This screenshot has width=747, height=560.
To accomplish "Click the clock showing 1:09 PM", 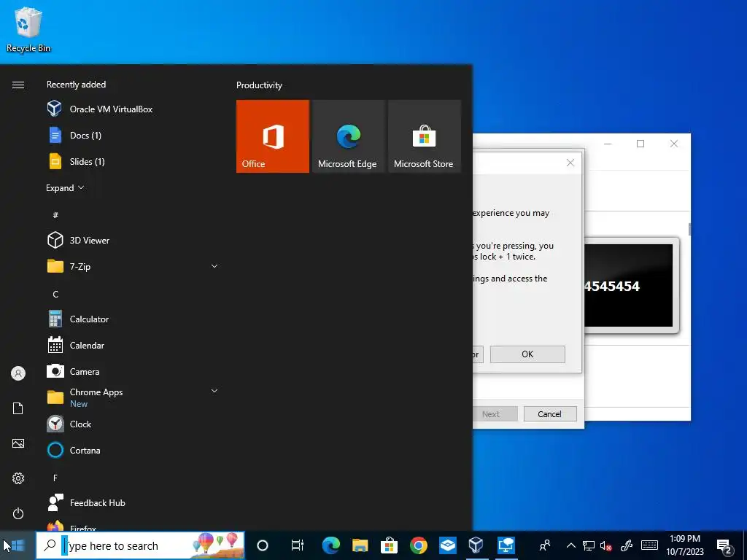I will [x=685, y=545].
